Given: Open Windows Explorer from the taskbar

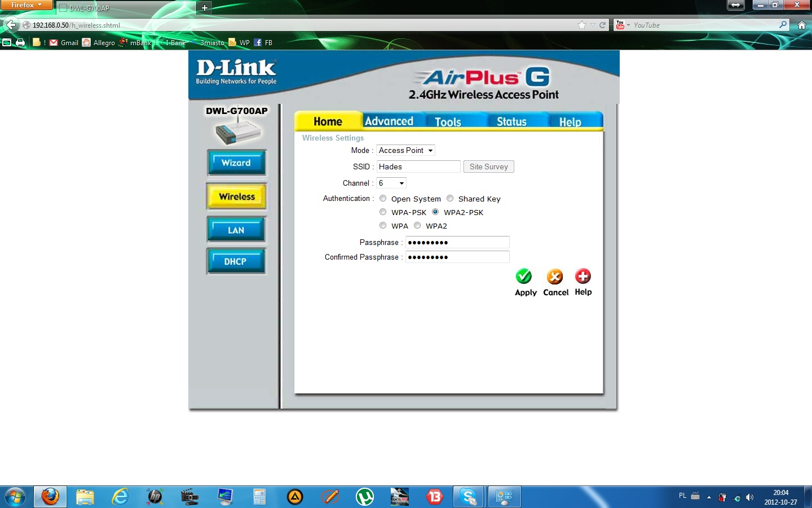Looking at the screenshot, I should coord(85,497).
